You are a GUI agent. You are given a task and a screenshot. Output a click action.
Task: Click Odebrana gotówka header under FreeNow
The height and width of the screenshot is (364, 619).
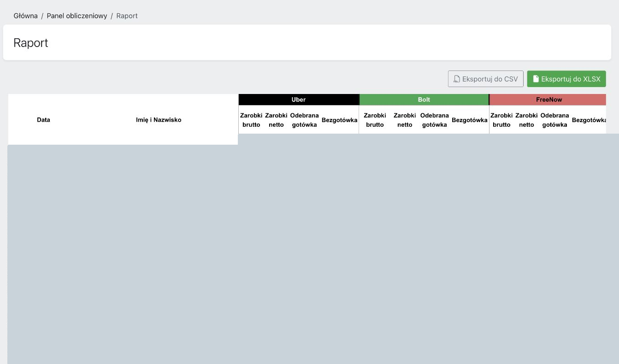pyautogui.click(x=554, y=120)
